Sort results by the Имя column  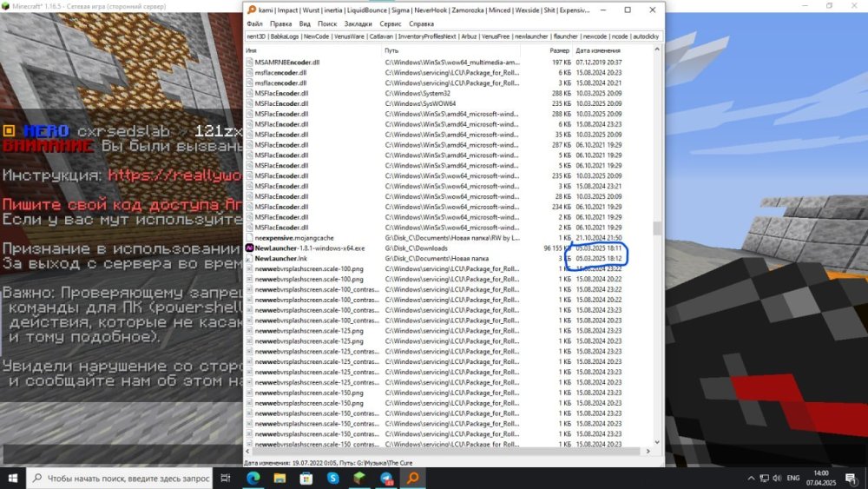(314, 50)
